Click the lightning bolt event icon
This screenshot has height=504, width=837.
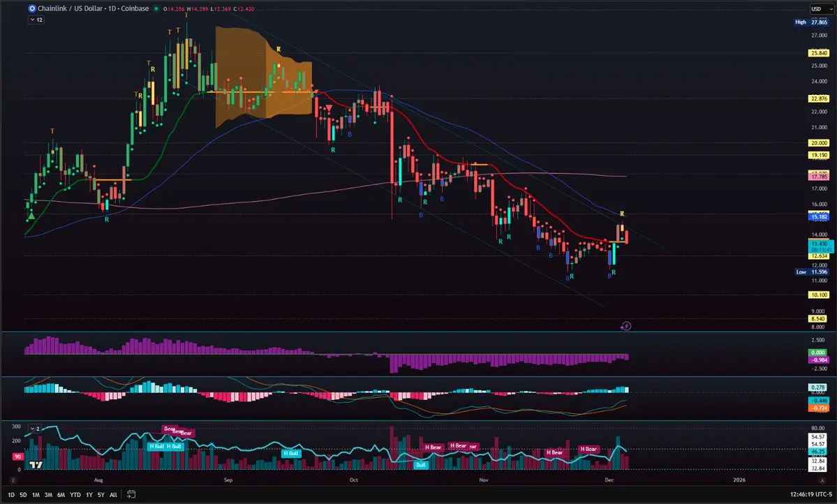626,326
